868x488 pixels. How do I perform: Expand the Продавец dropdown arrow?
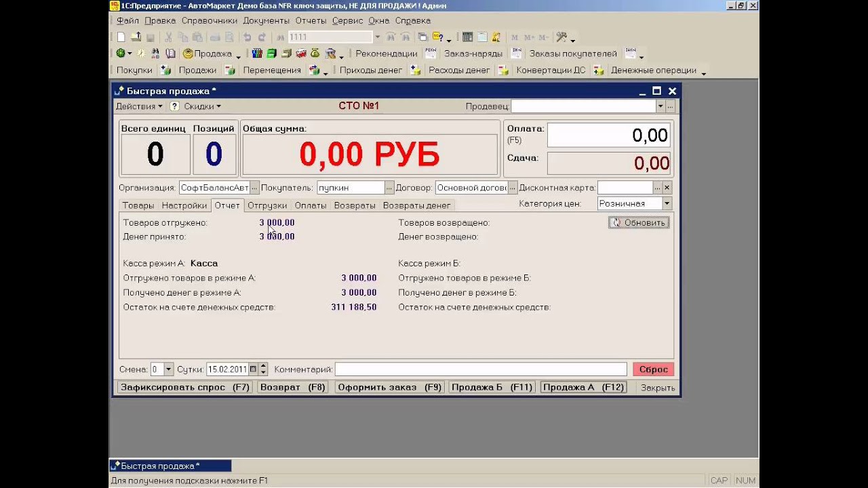(660, 106)
